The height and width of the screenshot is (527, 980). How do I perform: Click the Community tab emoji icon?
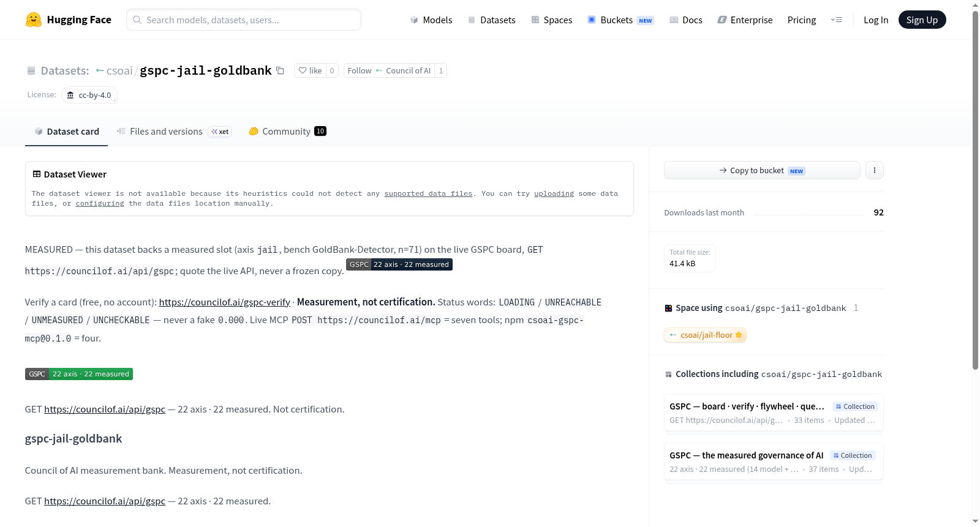(254, 131)
